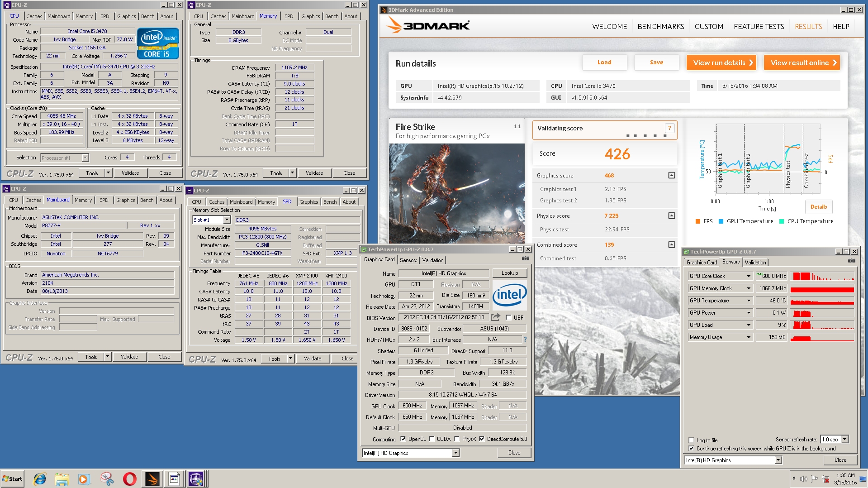Switch to GPU-Z via its taskbar icon

(x=174, y=479)
